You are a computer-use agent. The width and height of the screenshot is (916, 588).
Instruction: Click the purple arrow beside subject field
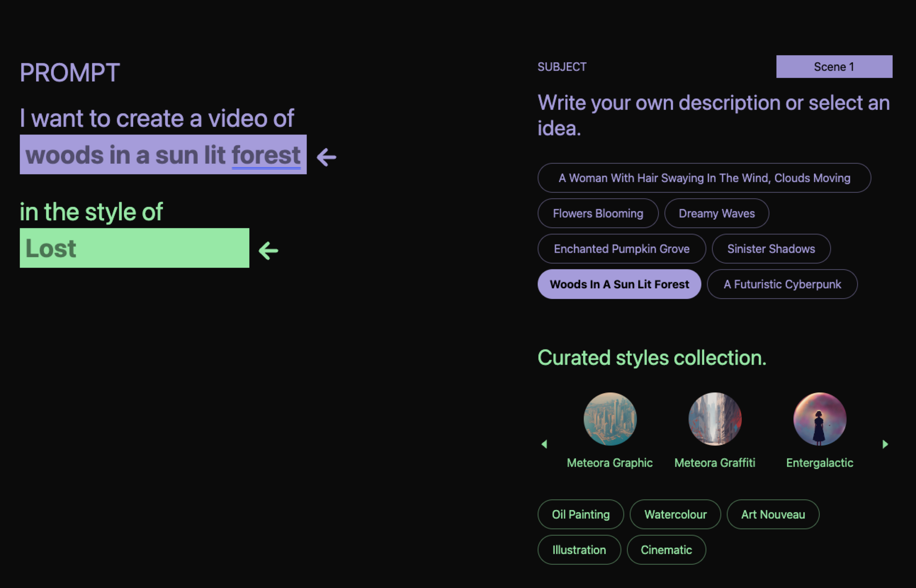(327, 157)
